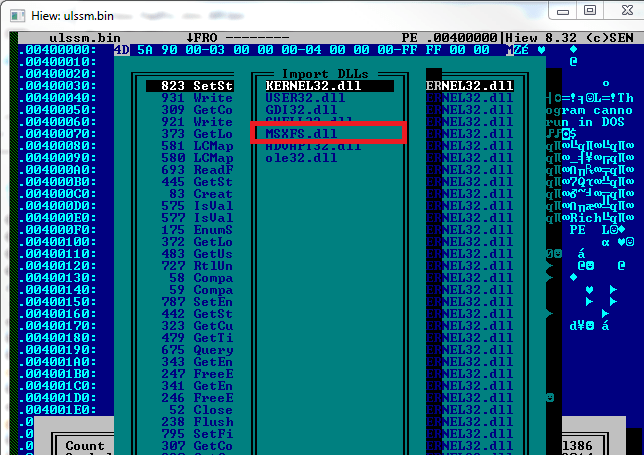Image resolution: width=644 pixels, height=455 pixels.
Task: Click address .00400040: in the hex view
Action: [58, 98]
